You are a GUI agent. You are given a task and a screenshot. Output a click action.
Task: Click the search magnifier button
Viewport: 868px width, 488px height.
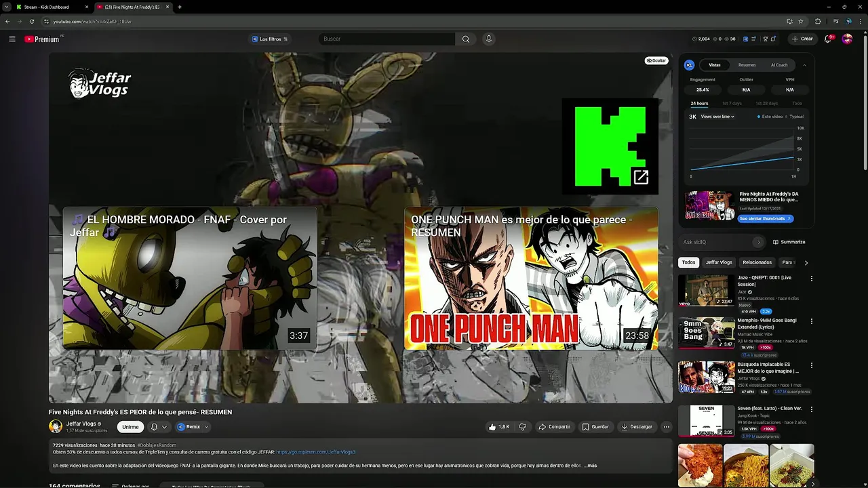pos(466,39)
